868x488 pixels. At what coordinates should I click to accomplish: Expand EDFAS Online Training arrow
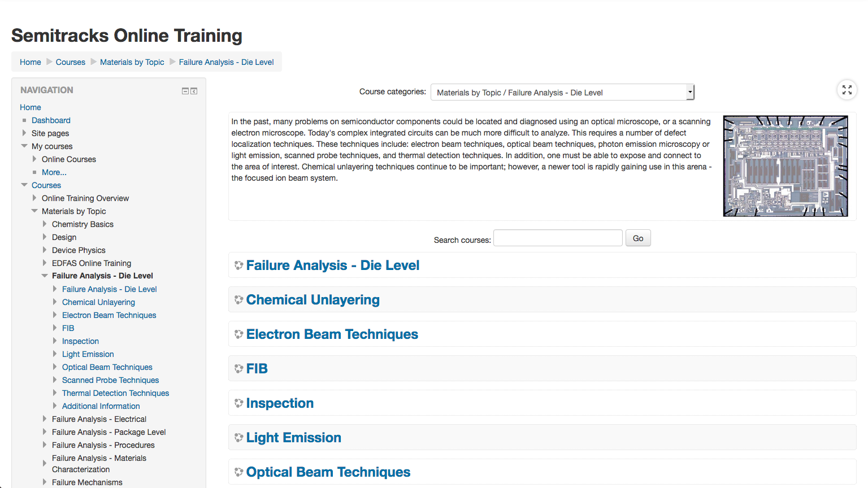(45, 263)
